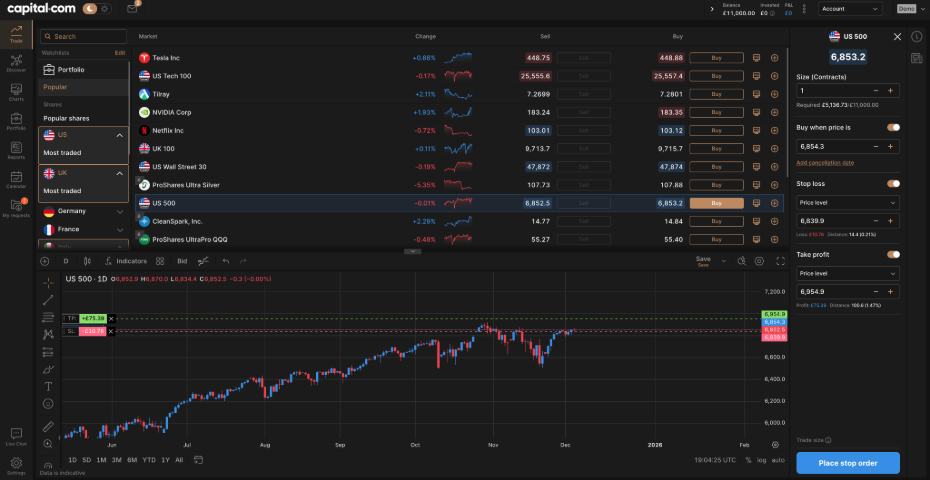Open Stop loss Price level dropdown
This screenshot has height=480, width=930.
tap(848, 203)
